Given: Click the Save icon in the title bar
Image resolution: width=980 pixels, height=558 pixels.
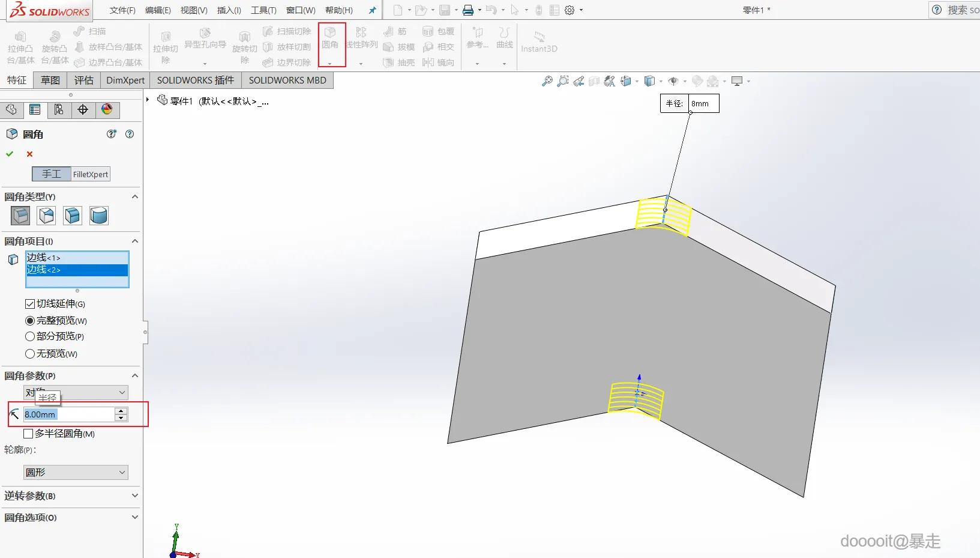Looking at the screenshot, I should (x=445, y=10).
